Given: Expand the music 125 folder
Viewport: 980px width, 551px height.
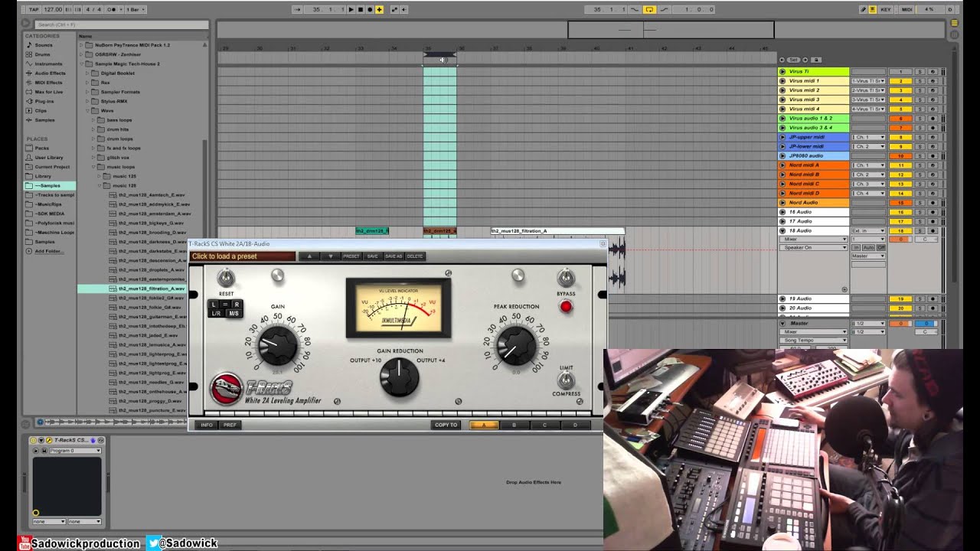Looking at the screenshot, I should point(100,176).
